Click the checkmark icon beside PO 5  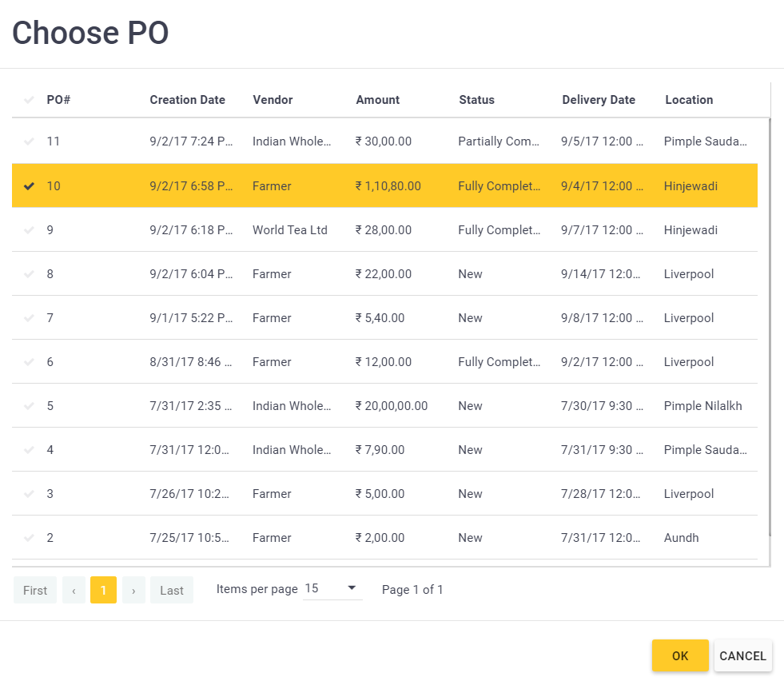pyautogui.click(x=30, y=406)
